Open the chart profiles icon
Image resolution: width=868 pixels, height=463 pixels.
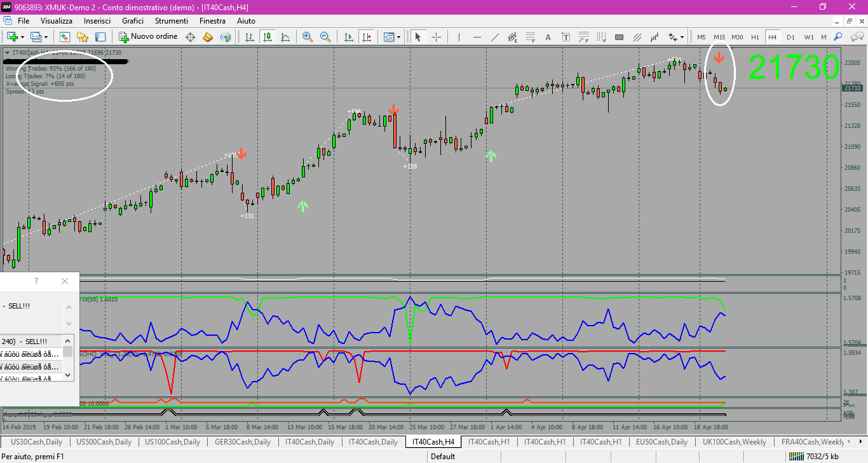(36, 37)
